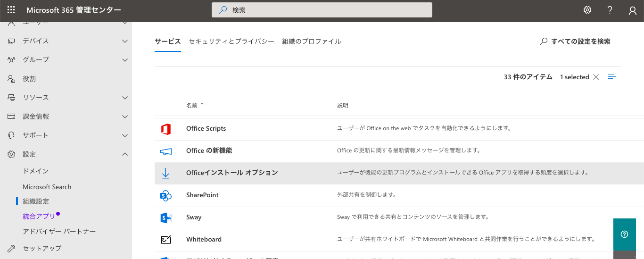Open アドバイザー パートナー in the sidebar

59,232
